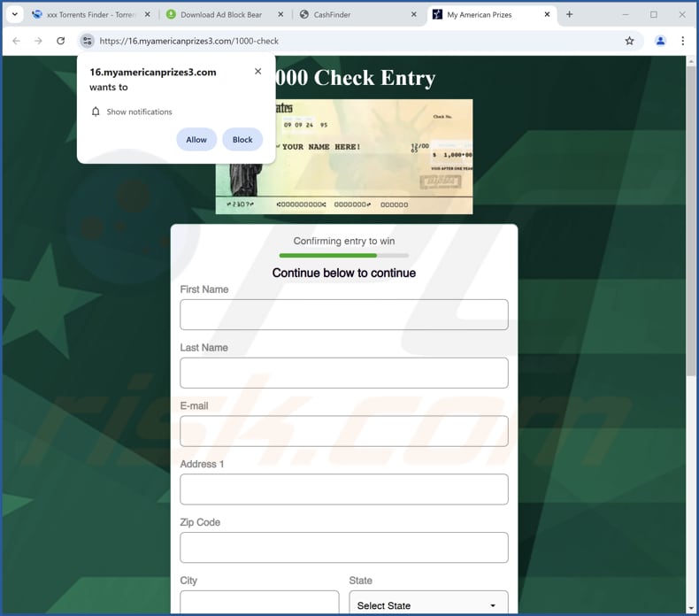Click the 'Check Entry' page heading
The image size is (699, 616).
tap(355, 78)
